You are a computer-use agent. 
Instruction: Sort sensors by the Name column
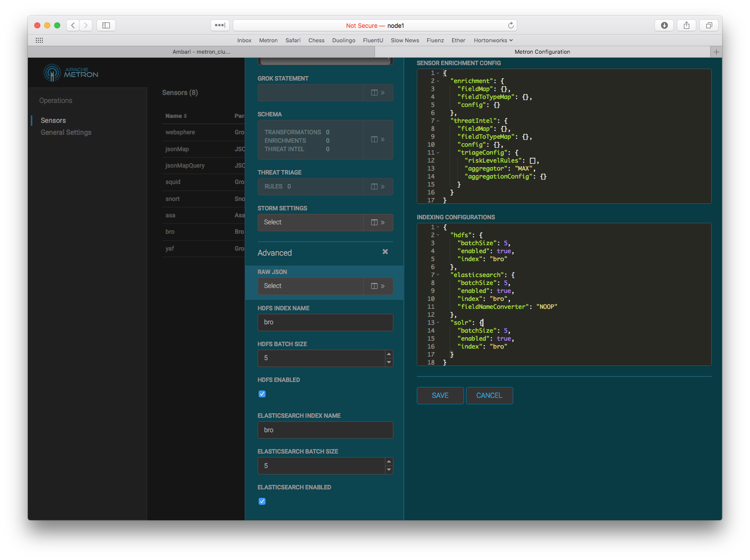(x=176, y=116)
